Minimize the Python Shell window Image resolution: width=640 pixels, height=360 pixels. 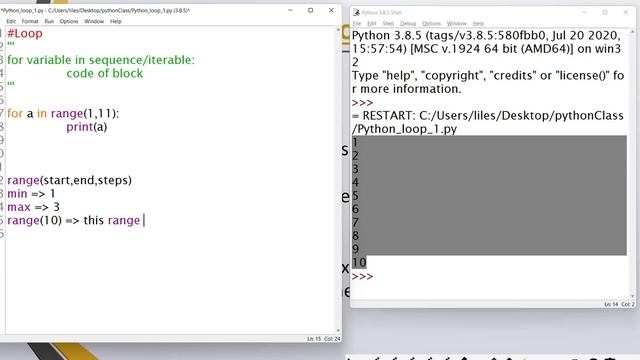[x=584, y=12]
